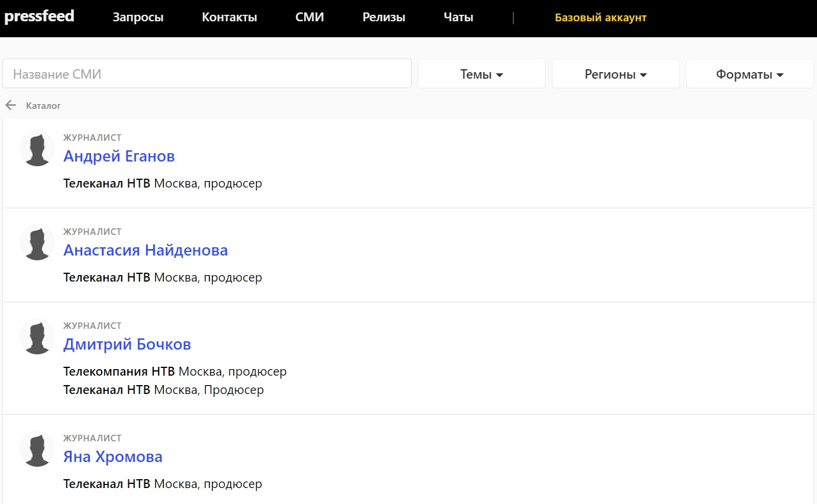Click the back arrow beside Каталог
Image resolution: width=817 pixels, height=504 pixels.
[x=11, y=105]
